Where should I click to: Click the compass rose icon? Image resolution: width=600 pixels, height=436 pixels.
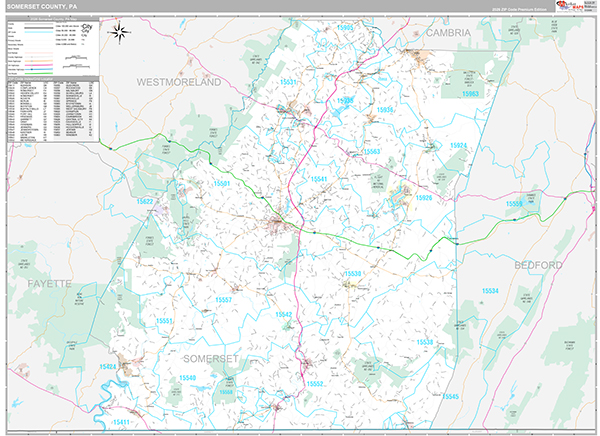coord(119,32)
